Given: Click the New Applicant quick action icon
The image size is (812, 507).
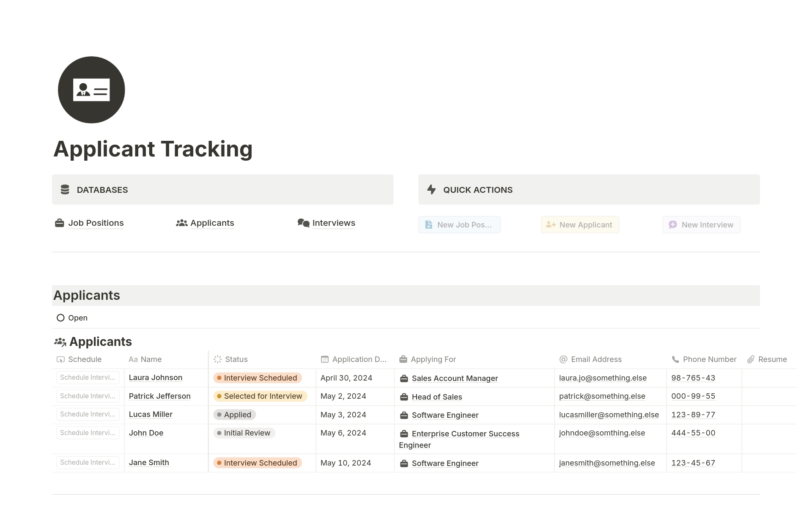Looking at the screenshot, I should [x=549, y=224].
